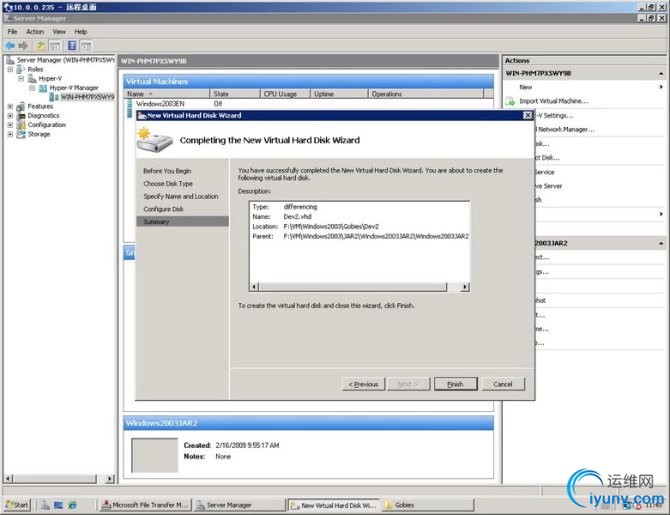Select the Diagnostics node icon
The width and height of the screenshot is (670, 515).
(21, 116)
